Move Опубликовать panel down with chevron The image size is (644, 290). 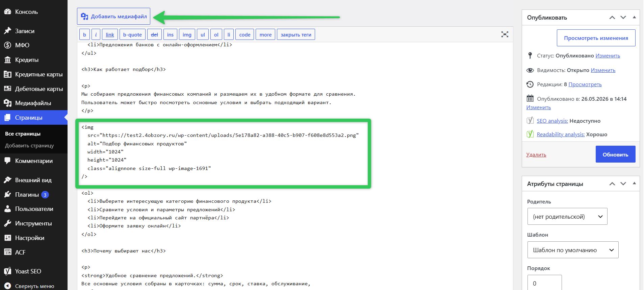[x=623, y=18]
